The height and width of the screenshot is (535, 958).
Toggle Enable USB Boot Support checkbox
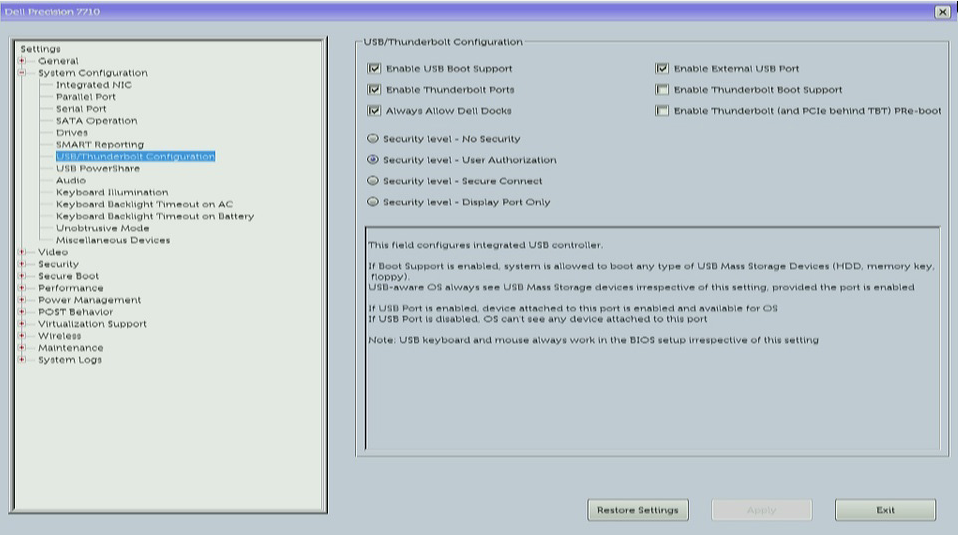coord(374,68)
